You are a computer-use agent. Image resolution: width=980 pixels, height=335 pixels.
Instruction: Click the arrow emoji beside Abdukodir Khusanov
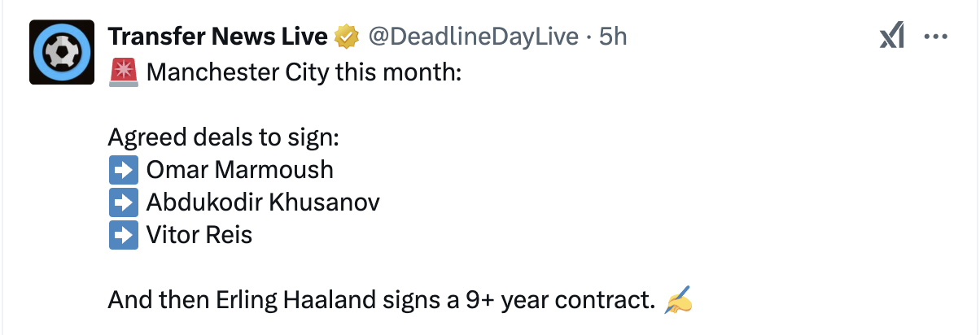pos(124,202)
